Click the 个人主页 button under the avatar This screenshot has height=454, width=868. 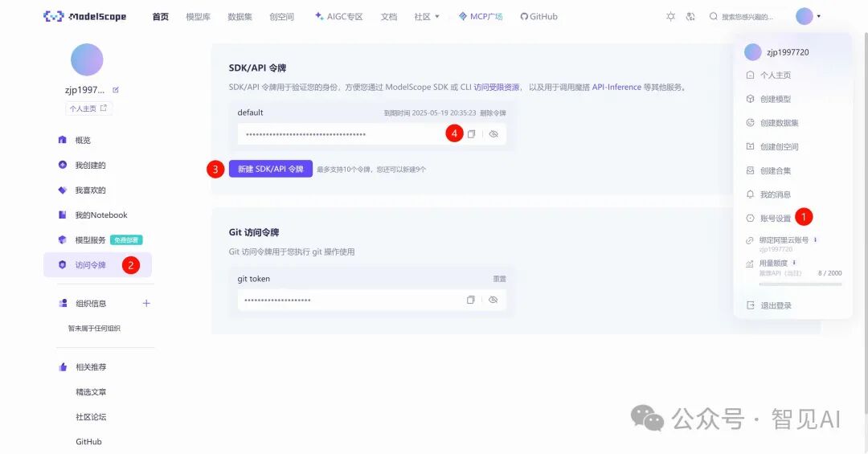(88, 108)
